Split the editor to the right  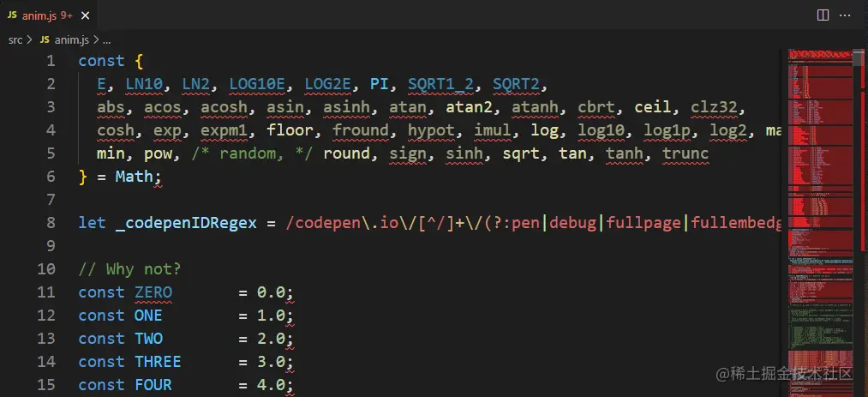(x=823, y=15)
